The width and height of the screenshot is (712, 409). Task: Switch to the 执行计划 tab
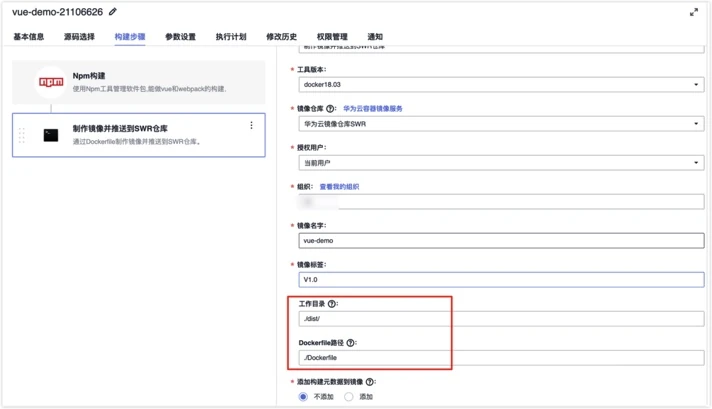[x=231, y=37]
